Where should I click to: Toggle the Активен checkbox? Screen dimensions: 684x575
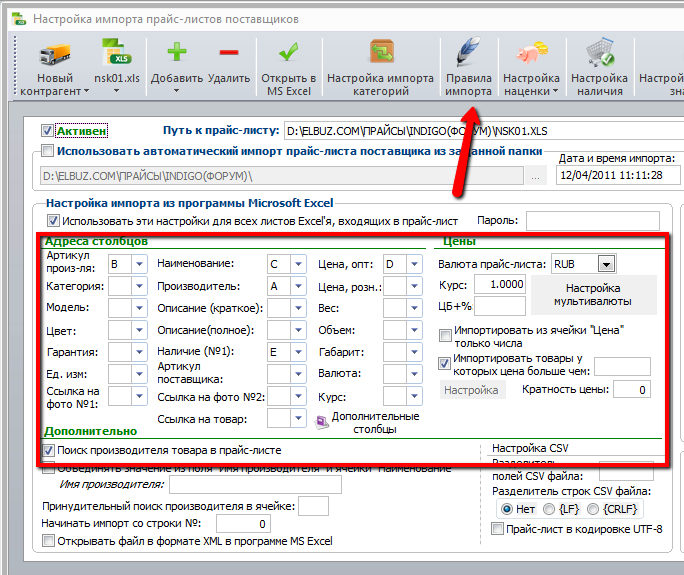pyautogui.click(x=47, y=130)
